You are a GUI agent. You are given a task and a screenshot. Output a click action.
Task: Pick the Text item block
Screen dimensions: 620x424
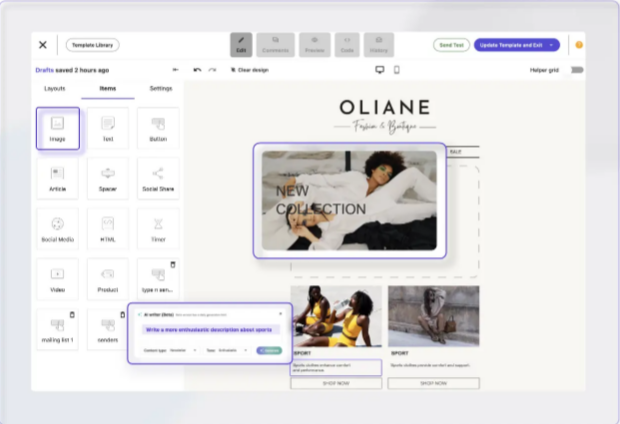[108, 128]
